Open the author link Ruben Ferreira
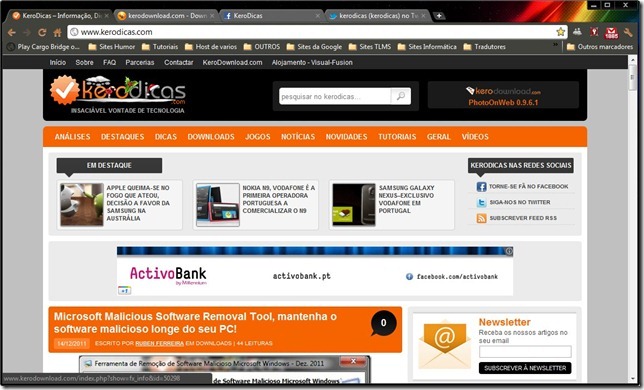 (x=159, y=343)
